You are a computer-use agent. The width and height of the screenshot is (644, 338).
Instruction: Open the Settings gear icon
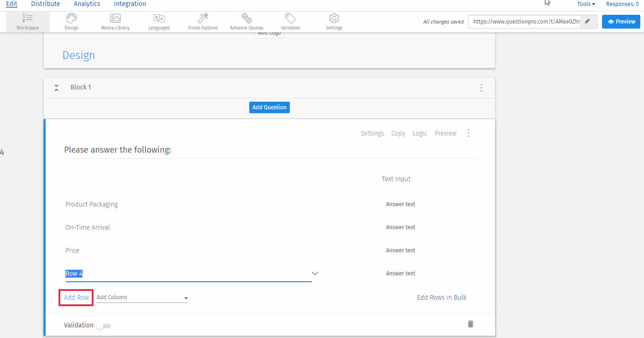click(x=334, y=18)
